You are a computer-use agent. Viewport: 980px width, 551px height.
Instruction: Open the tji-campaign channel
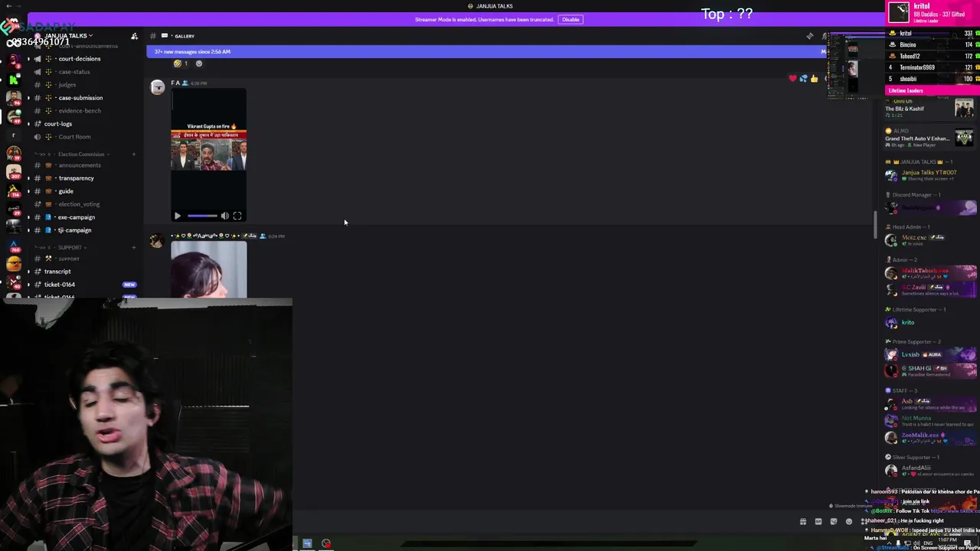tap(74, 230)
